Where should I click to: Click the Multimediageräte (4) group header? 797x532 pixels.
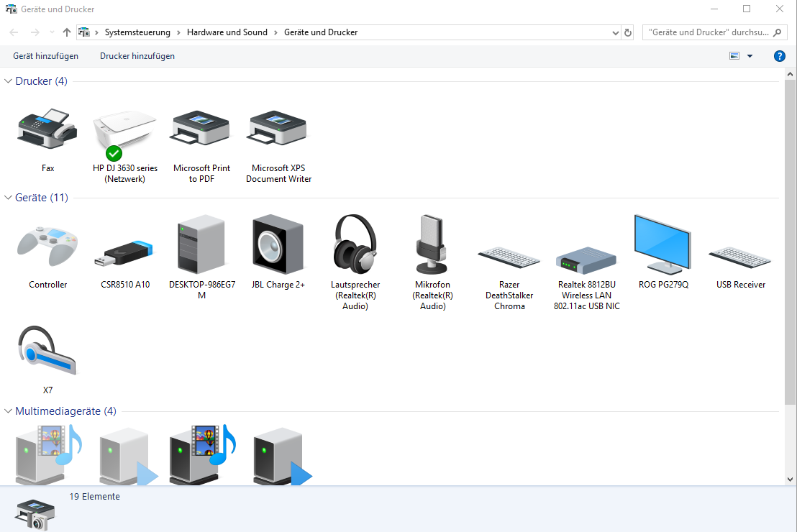click(65, 411)
